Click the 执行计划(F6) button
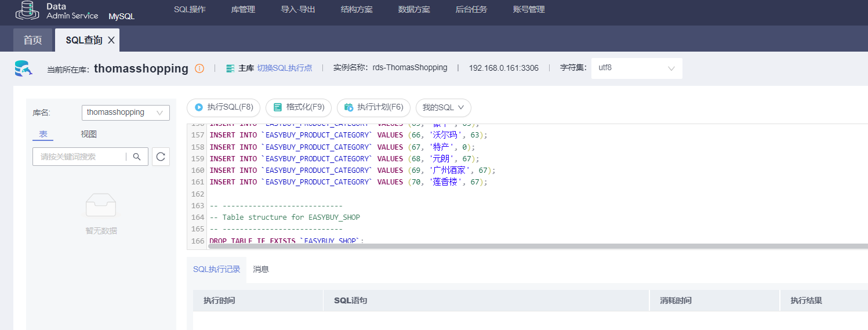Viewport: 868px width, 330px height. (373, 107)
